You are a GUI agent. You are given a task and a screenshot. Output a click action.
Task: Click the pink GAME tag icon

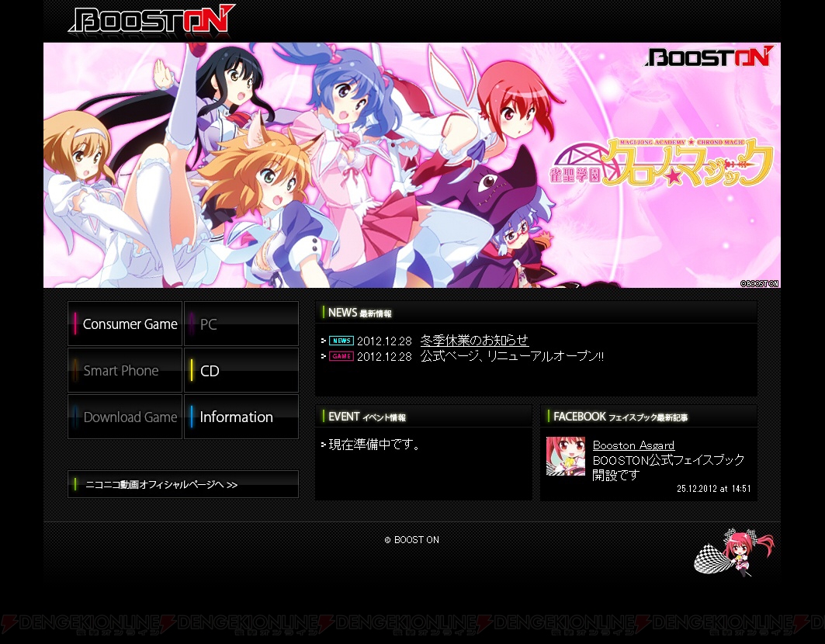[x=341, y=356]
